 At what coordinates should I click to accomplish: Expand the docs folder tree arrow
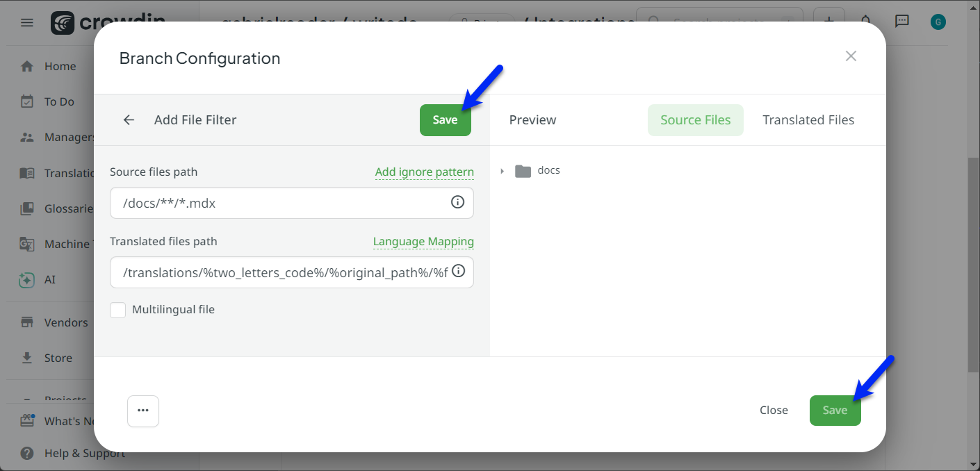[502, 171]
